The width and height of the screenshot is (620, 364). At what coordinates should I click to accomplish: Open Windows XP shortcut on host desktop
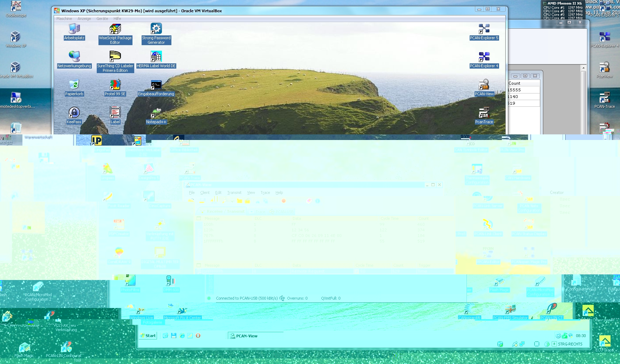(x=16, y=39)
